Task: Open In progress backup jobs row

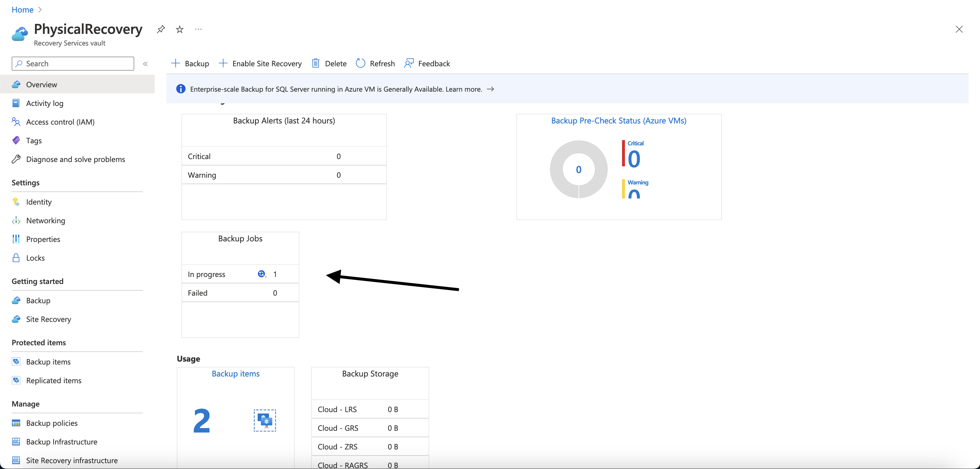Action: (x=240, y=274)
